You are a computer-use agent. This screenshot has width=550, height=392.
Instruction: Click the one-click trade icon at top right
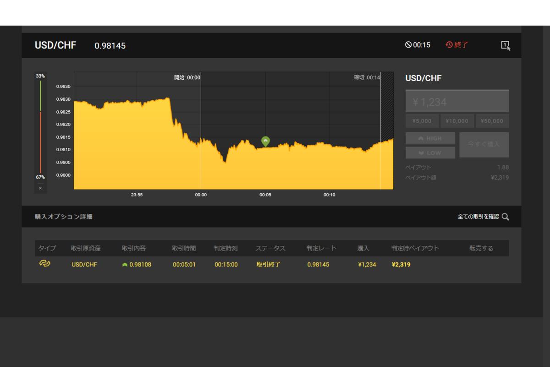(x=506, y=45)
